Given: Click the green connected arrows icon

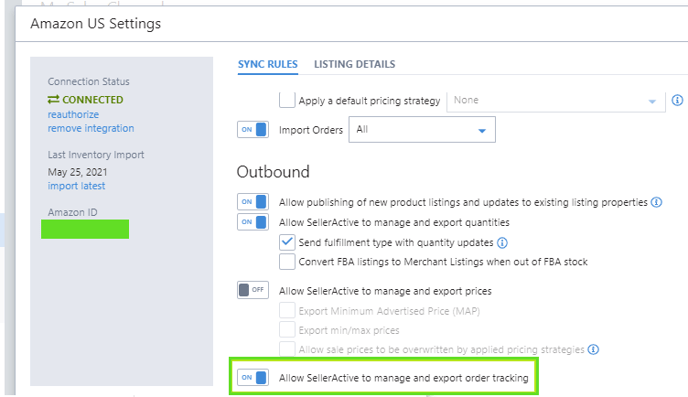Looking at the screenshot, I should [x=53, y=100].
